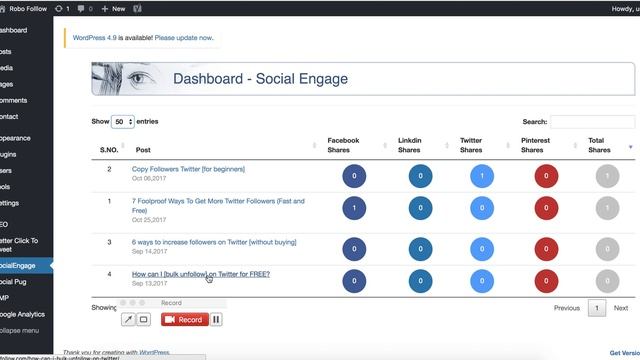Click Collapse menu in the sidebar
Viewport: 640px width, 360px height.
20,331
